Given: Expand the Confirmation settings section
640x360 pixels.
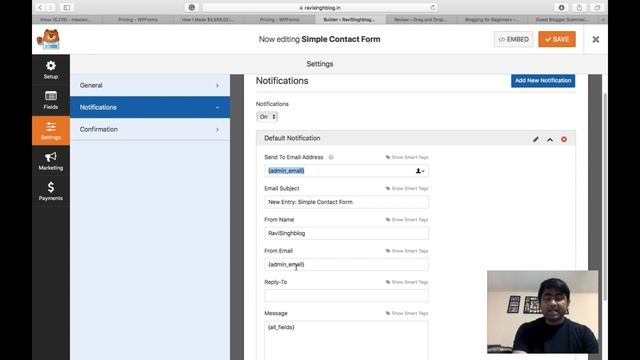Looking at the screenshot, I should (x=150, y=129).
